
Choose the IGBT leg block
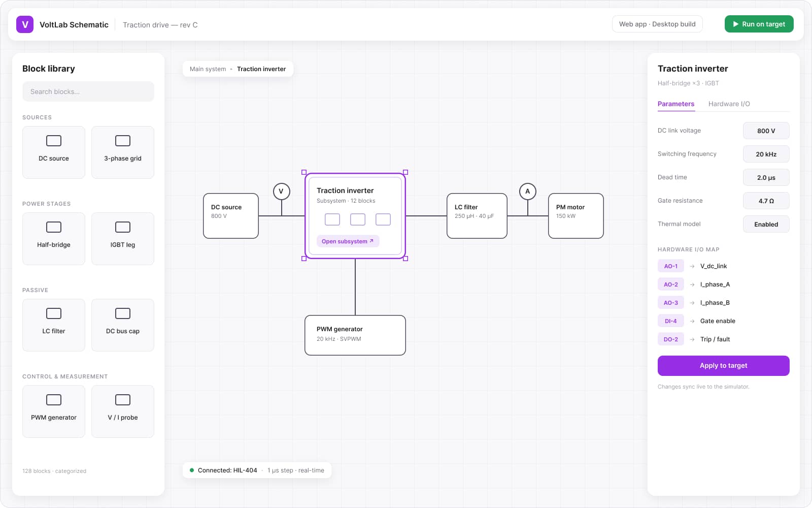pos(123,239)
